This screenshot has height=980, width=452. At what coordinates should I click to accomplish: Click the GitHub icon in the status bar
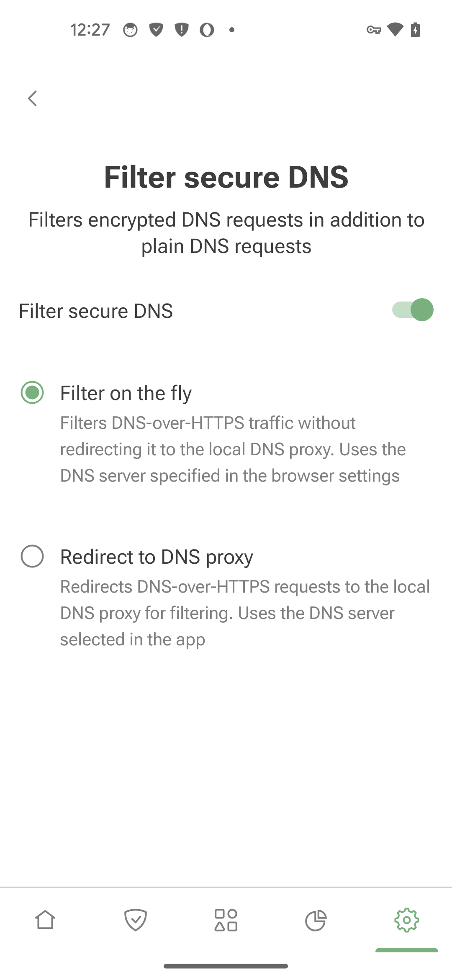[130, 29]
